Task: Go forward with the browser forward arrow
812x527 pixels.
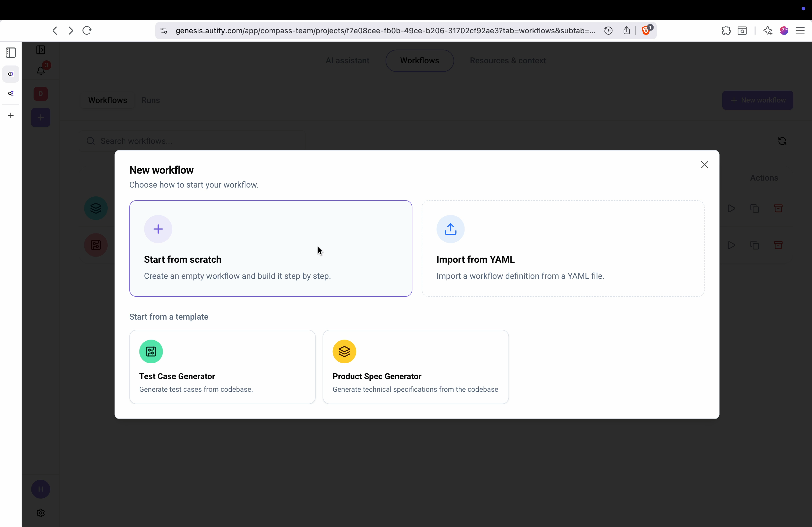Action: pyautogui.click(x=71, y=31)
